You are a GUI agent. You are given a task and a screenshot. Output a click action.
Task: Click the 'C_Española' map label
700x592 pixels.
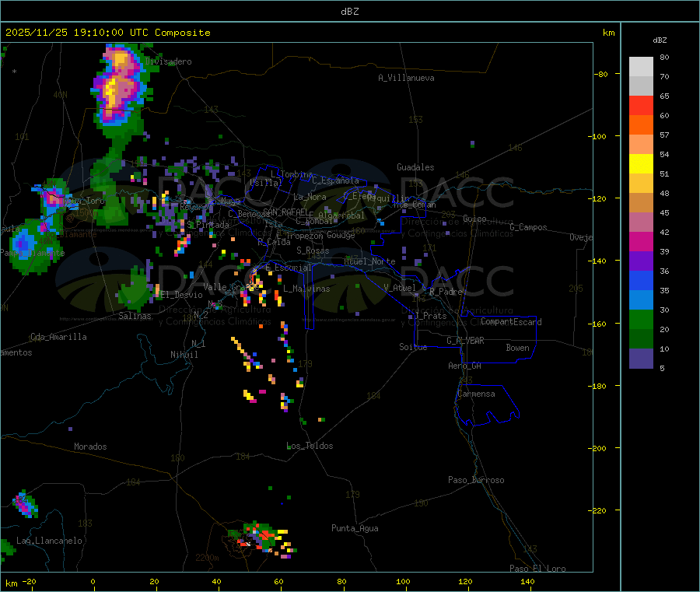pos(335,180)
